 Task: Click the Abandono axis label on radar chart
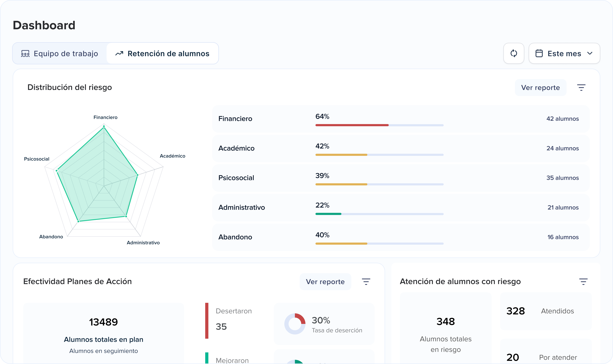(51, 237)
